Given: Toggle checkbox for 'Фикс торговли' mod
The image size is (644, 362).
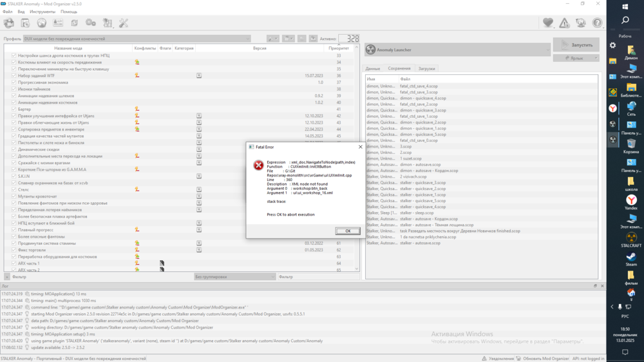Looking at the screenshot, I should pyautogui.click(x=14, y=250).
